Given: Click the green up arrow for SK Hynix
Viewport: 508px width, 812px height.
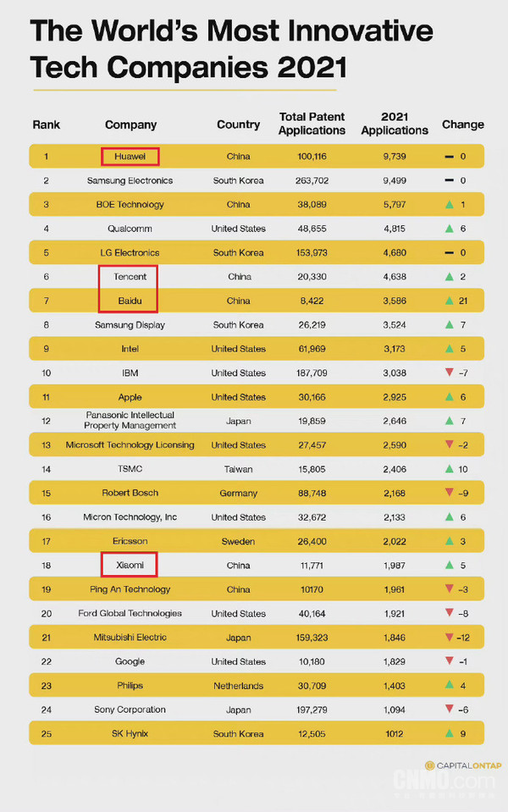Looking at the screenshot, I should (449, 733).
